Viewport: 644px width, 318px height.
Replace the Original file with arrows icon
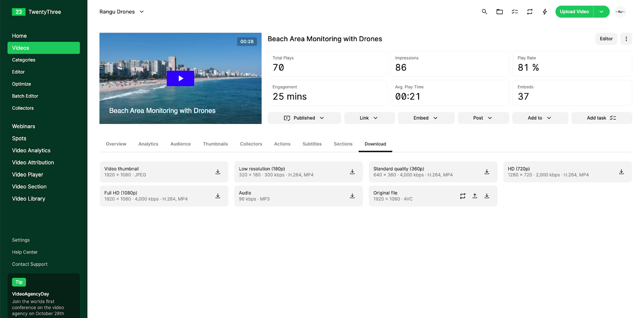point(462,196)
